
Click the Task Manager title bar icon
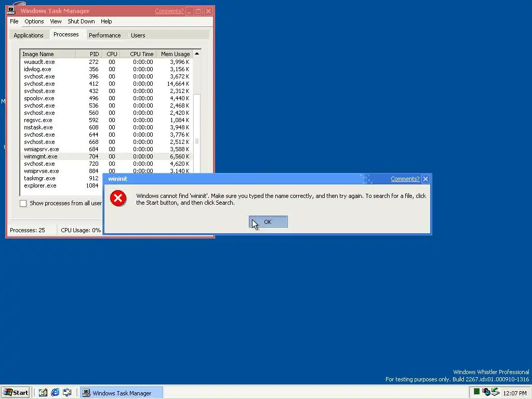tap(11, 10)
